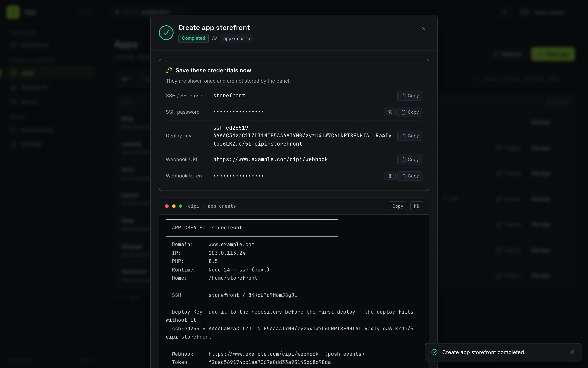
Task: Click the cipi-storefront deploy key text
Action: tap(278, 144)
